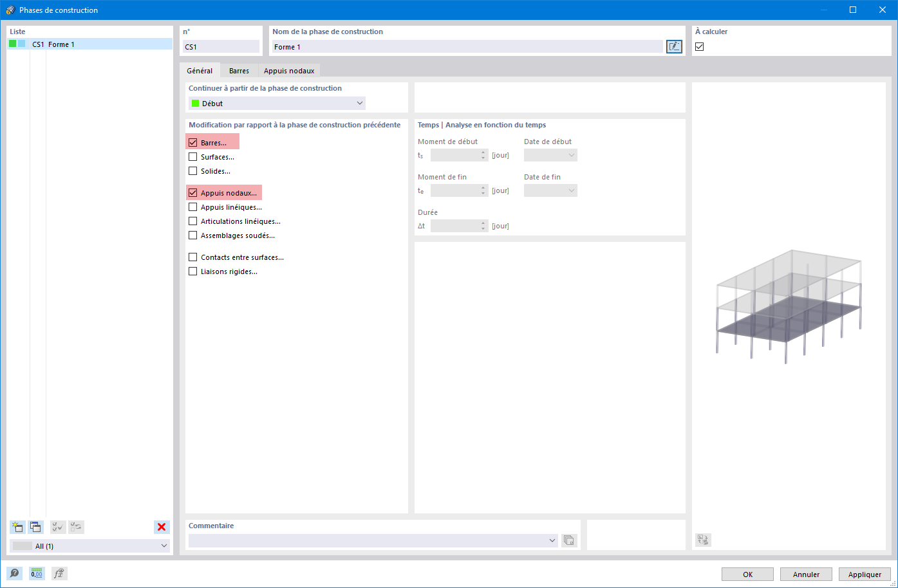Open the help icon at bottom left

(14, 573)
